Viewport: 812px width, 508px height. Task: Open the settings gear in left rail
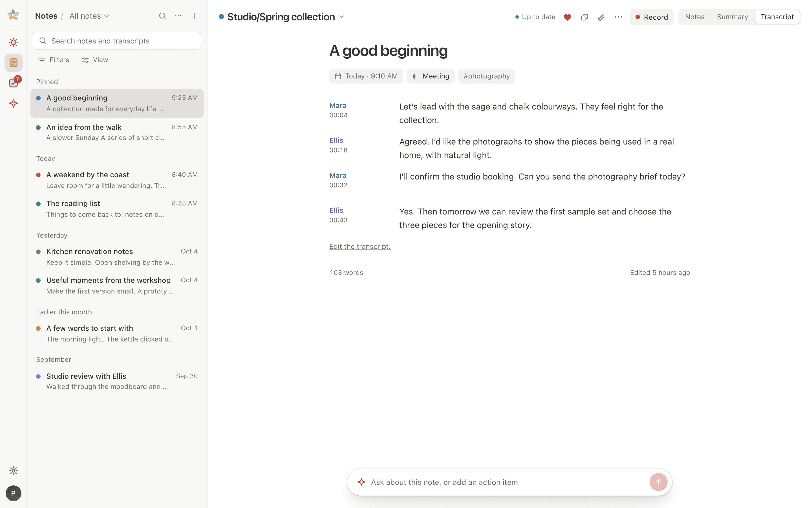[x=14, y=471]
